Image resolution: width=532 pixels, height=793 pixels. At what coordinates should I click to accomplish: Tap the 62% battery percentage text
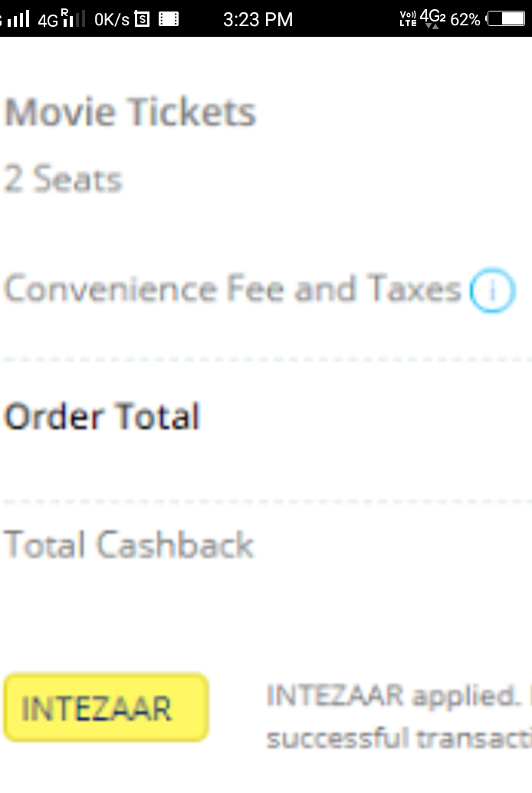click(x=465, y=19)
